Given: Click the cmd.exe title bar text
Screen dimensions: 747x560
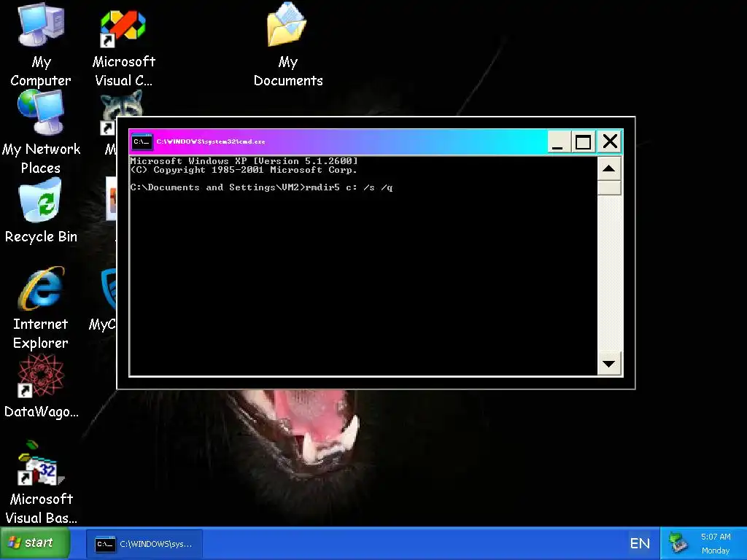Looking at the screenshot, I should [211, 141].
